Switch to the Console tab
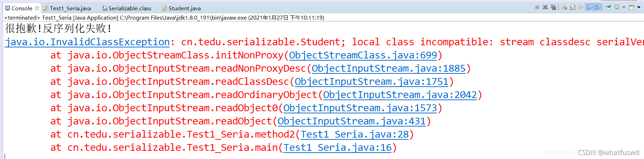This screenshot has height=159, width=644. tap(22, 8)
